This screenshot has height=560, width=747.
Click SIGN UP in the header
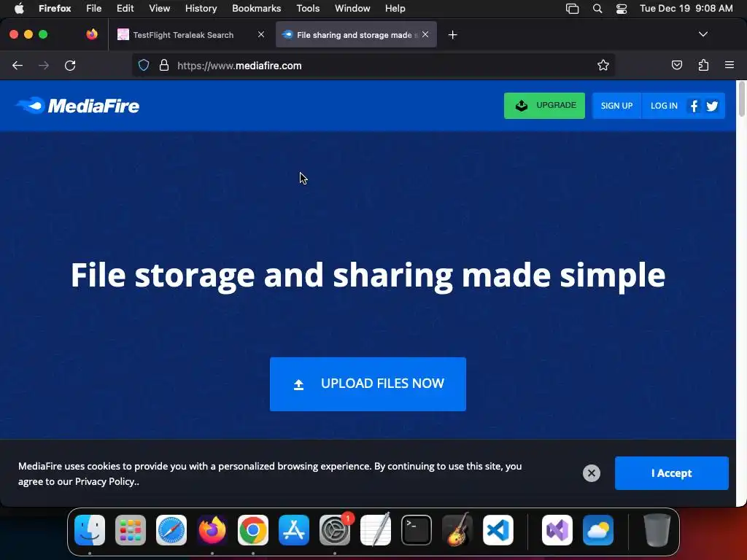pyautogui.click(x=616, y=106)
